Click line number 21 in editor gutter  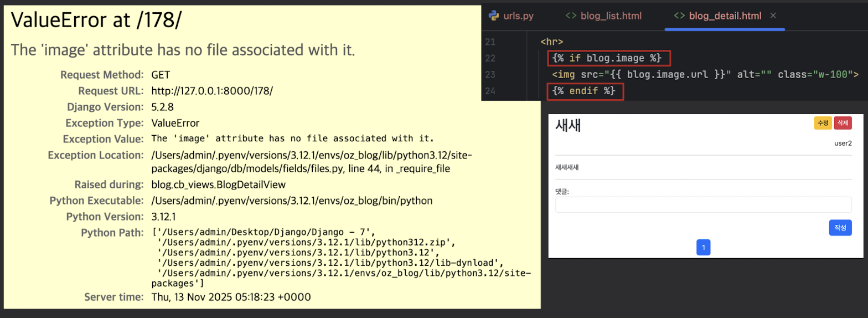coord(490,42)
